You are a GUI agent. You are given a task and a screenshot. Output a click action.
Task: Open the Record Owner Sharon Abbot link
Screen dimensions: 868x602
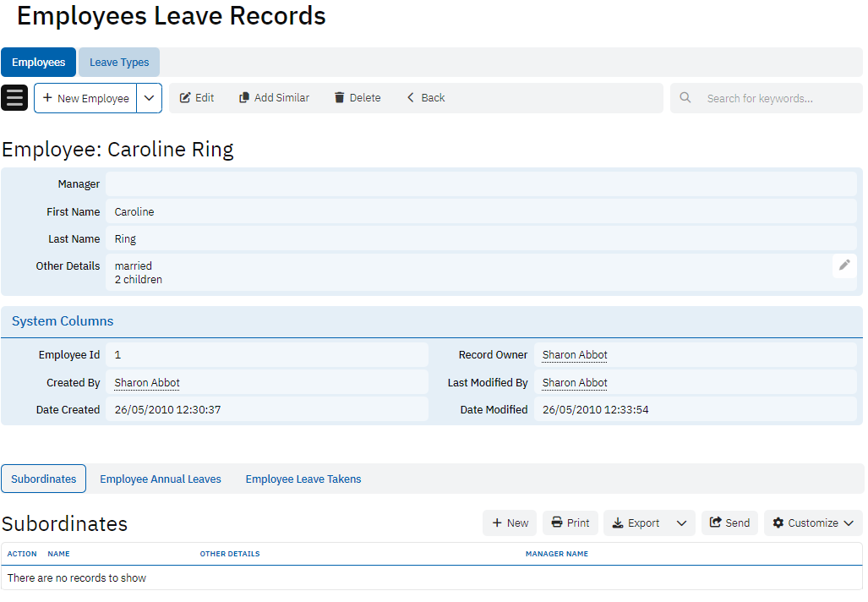pyautogui.click(x=575, y=355)
